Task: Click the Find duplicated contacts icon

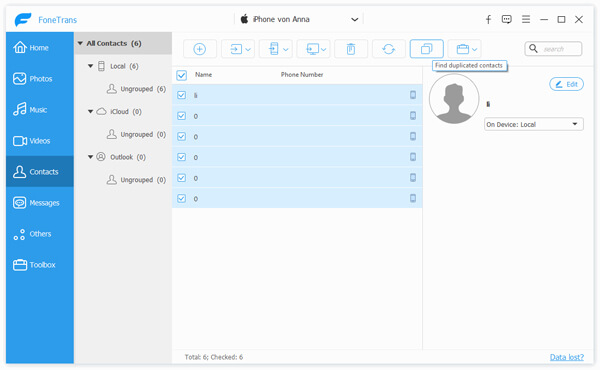Action: pos(426,49)
